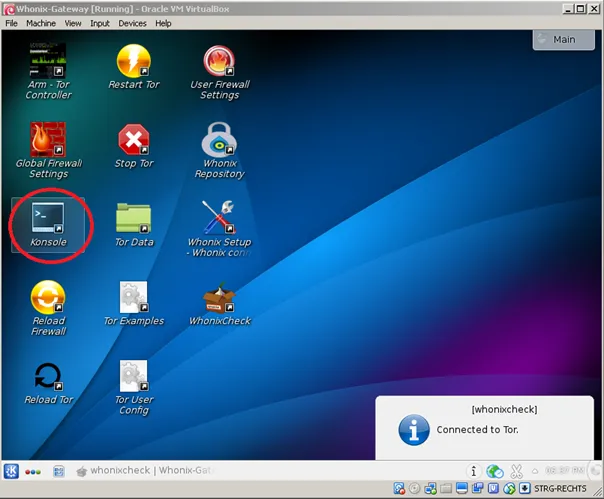604x499 pixels.
Task: Open the Input menu
Action: (100, 24)
